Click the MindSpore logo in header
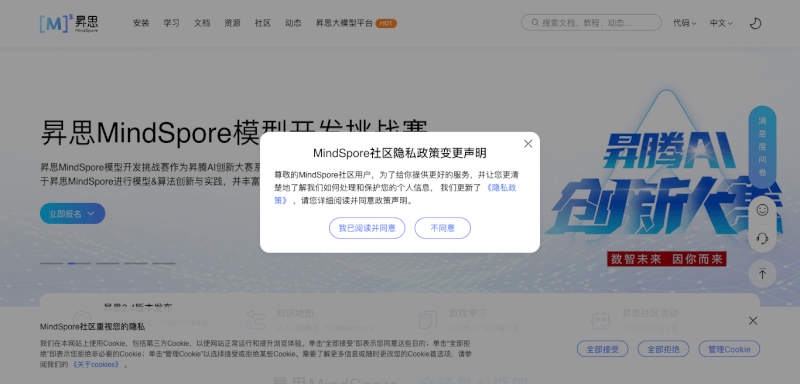Screen dimensions: 800x384 tap(69, 23)
